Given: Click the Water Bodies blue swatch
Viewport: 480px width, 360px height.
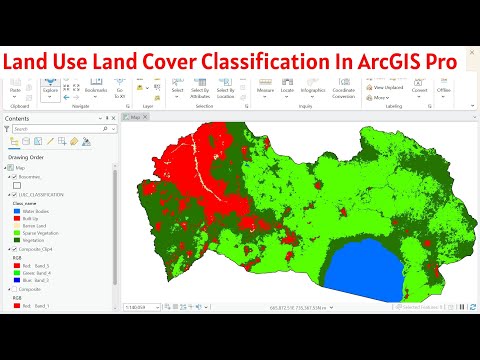Looking at the screenshot, I should click(17, 211).
